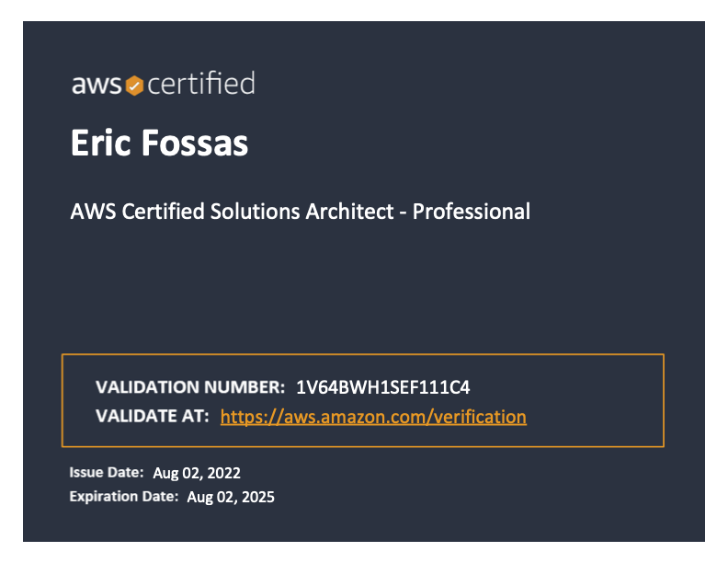Click the name 'Eric' on the certificate
This screenshot has width=728, height=563.
coord(101,144)
